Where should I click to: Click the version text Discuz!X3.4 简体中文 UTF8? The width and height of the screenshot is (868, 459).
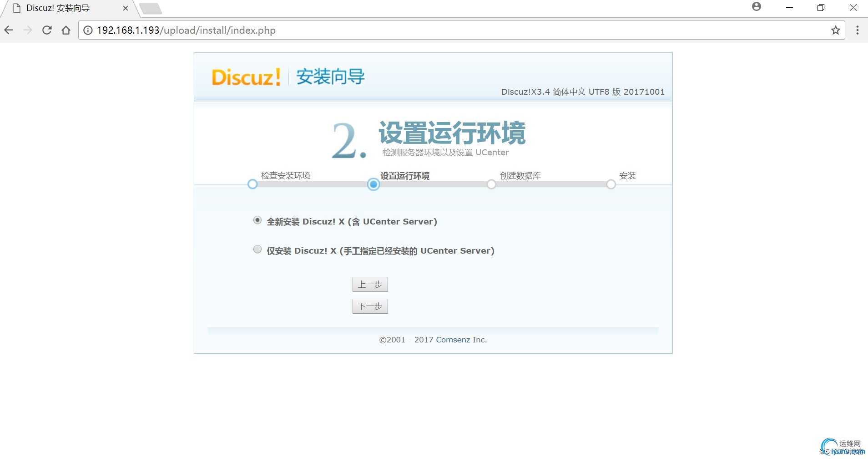click(x=583, y=92)
